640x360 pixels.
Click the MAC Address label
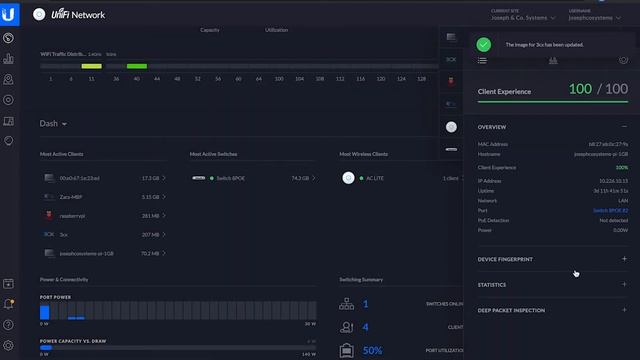(x=493, y=144)
